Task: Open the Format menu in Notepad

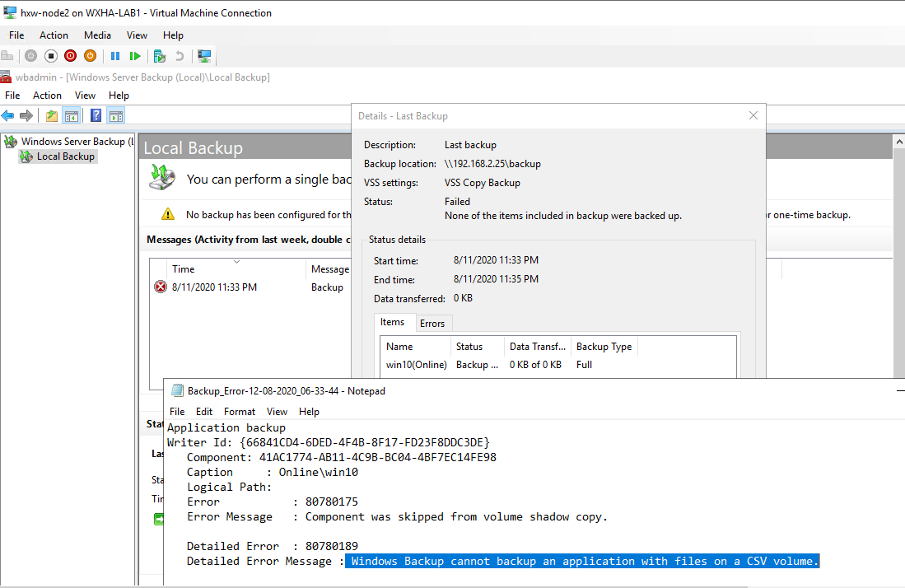Action: [x=239, y=411]
